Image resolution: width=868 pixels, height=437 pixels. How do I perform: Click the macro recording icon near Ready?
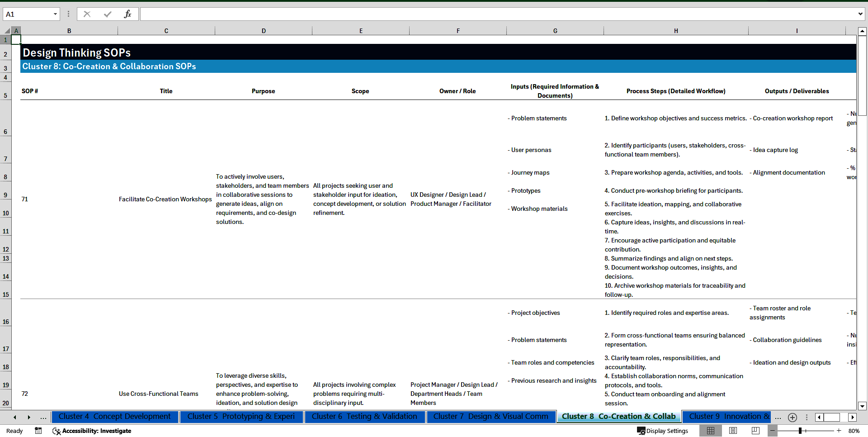38,431
